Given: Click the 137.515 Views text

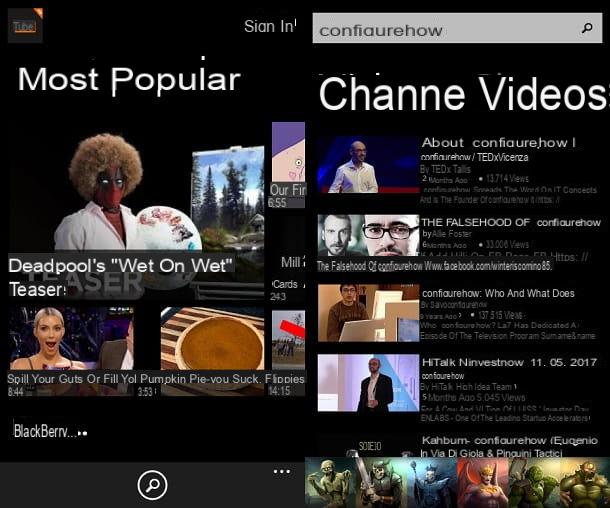Looking at the screenshot, I should tap(500, 315).
